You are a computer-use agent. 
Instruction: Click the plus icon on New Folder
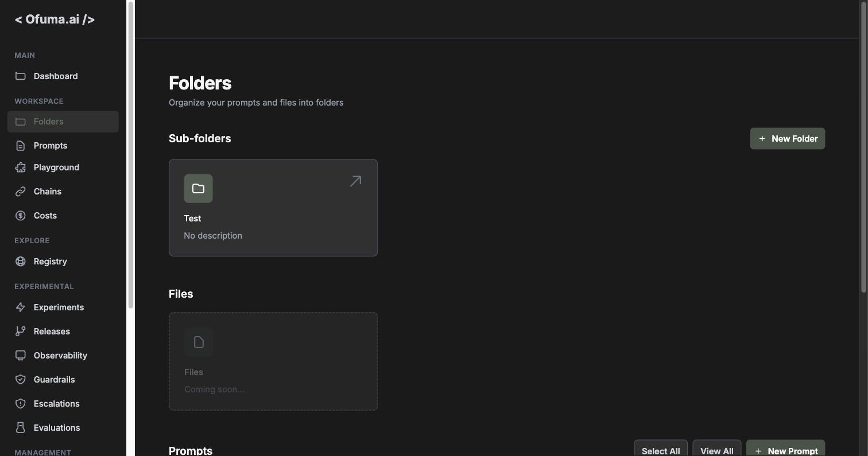pos(762,139)
